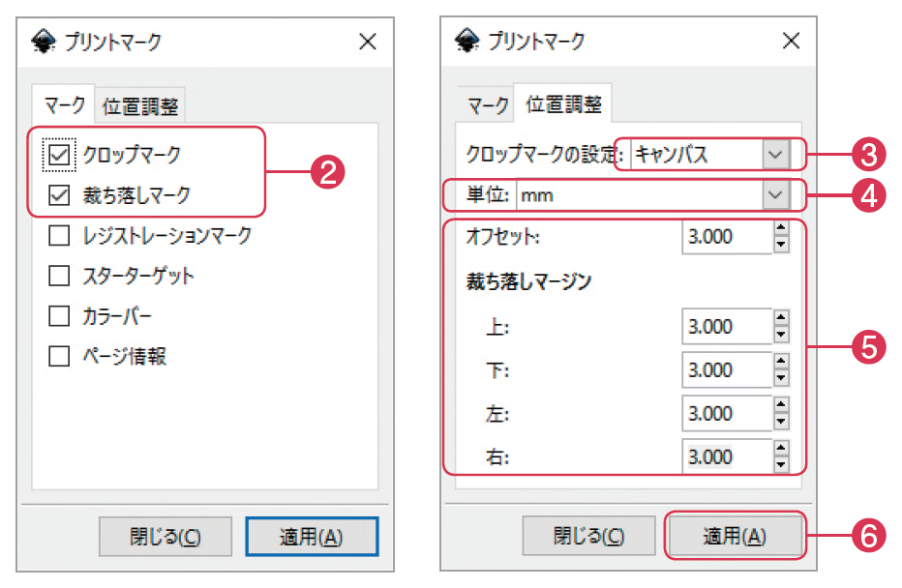Disable the 裁ち落しマーク checkbox
The height and width of the screenshot is (588, 902).
pyautogui.click(x=60, y=194)
